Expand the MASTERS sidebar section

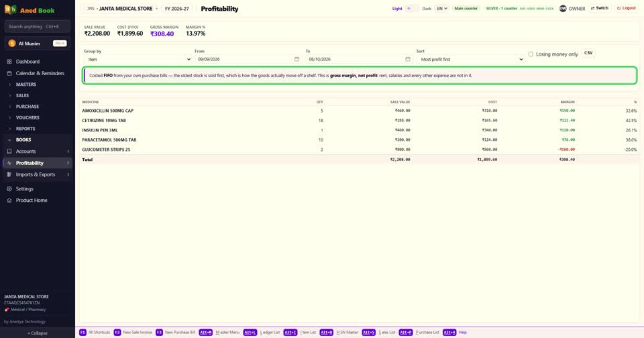pyautogui.click(x=37, y=84)
